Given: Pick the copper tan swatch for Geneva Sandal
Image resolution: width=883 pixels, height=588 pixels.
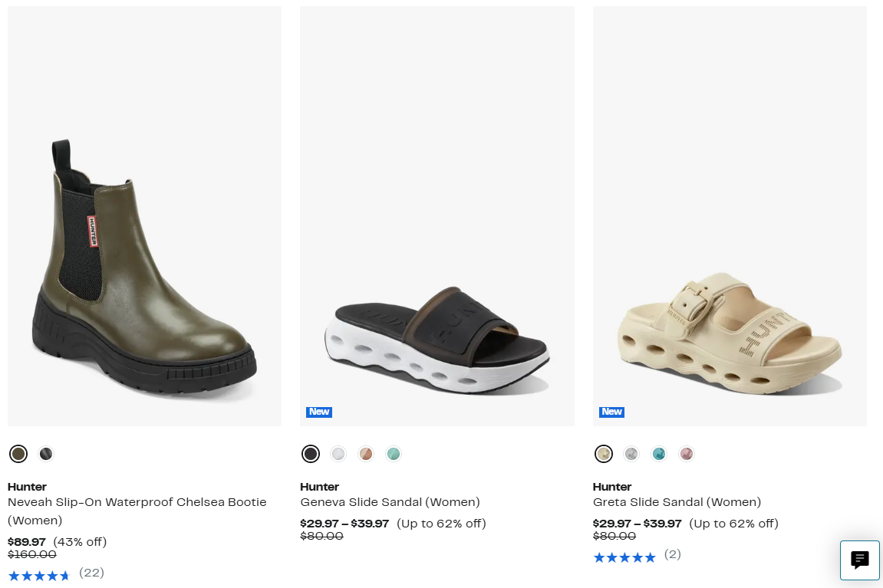Looking at the screenshot, I should pos(366,454).
